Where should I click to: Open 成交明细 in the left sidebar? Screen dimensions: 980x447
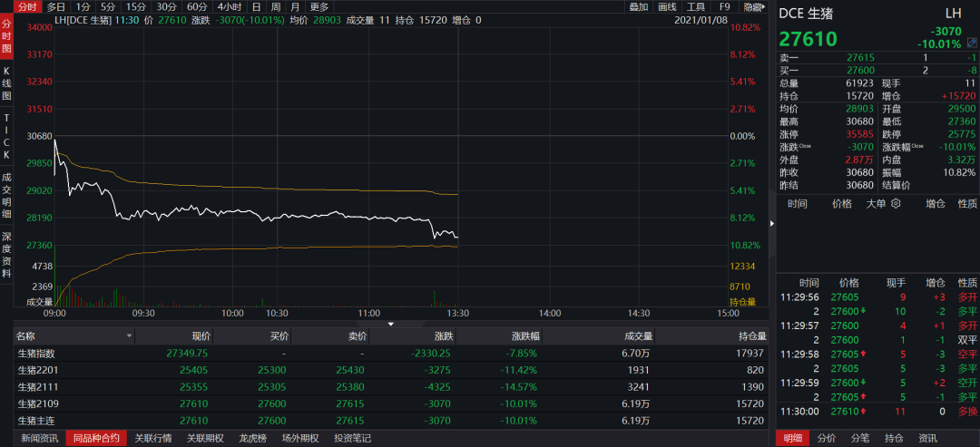6,195
